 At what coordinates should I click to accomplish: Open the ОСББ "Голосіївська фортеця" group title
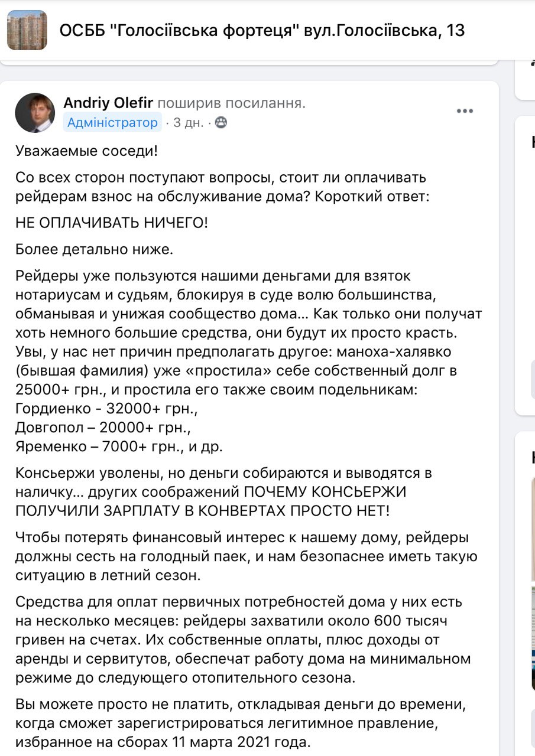click(262, 31)
